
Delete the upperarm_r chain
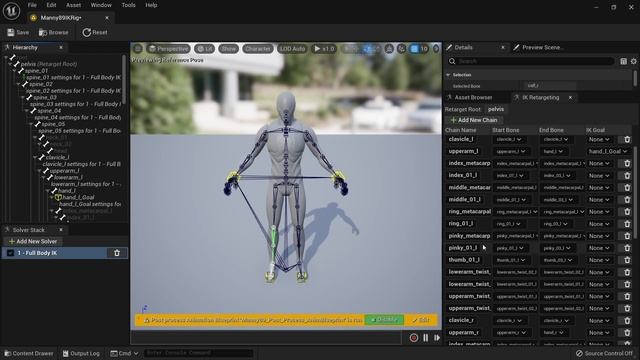pyautogui.click(x=627, y=333)
